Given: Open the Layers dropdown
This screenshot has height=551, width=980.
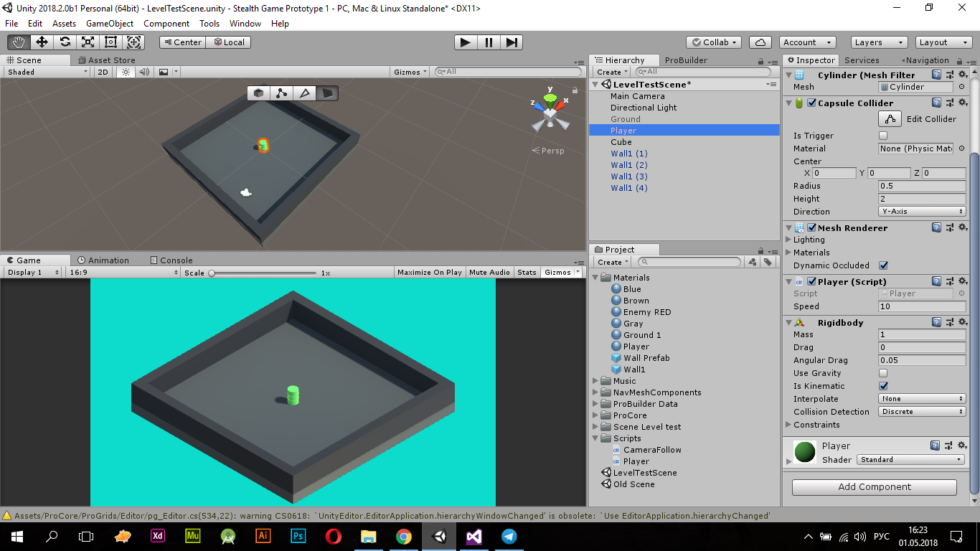Looking at the screenshot, I should click(x=878, y=42).
